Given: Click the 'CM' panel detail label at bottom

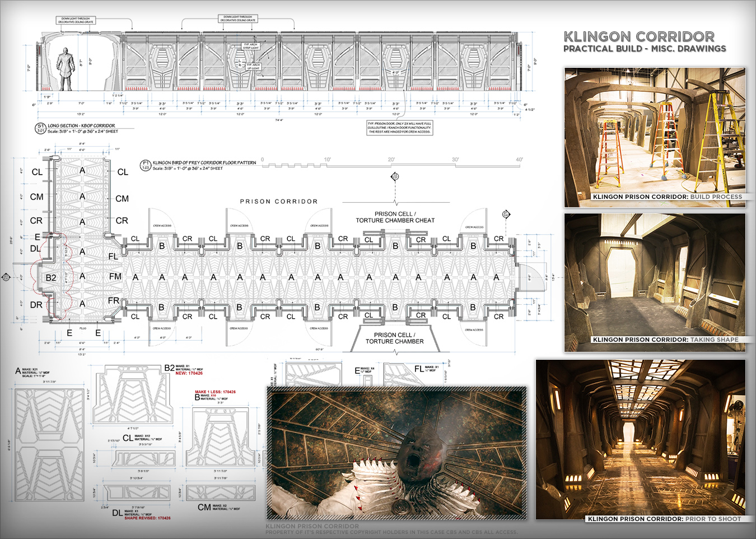Looking at the screenshot, I should click(204, 508).
